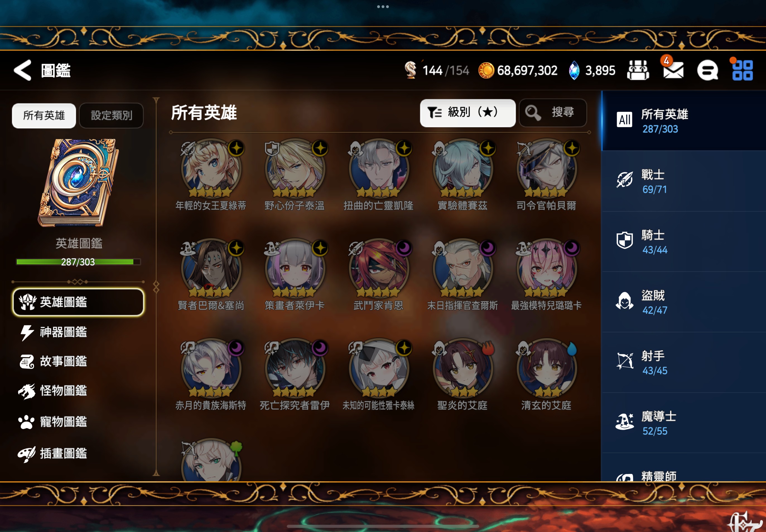The height and width of the screenshot is (532, 766).
Task: Open the 級別(★) sort filter dropdown
Action: click(468, 113)
